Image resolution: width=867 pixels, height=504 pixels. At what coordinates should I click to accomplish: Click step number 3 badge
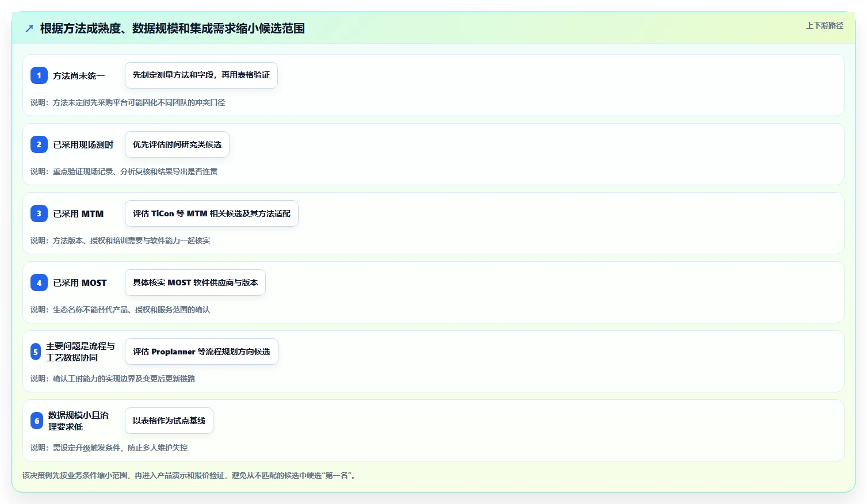point(39,213)
